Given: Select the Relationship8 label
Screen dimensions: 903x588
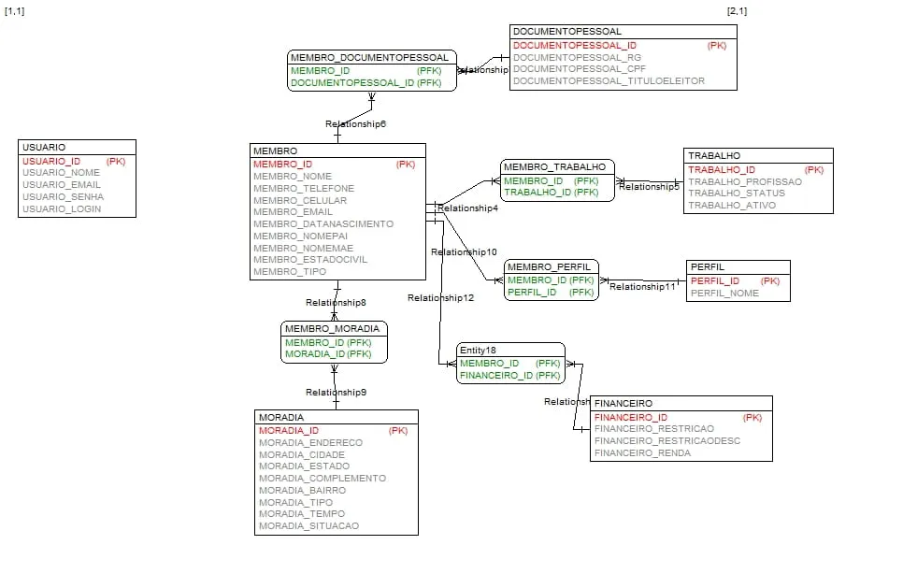Looking at the screenshot, I should coord(336,303).
